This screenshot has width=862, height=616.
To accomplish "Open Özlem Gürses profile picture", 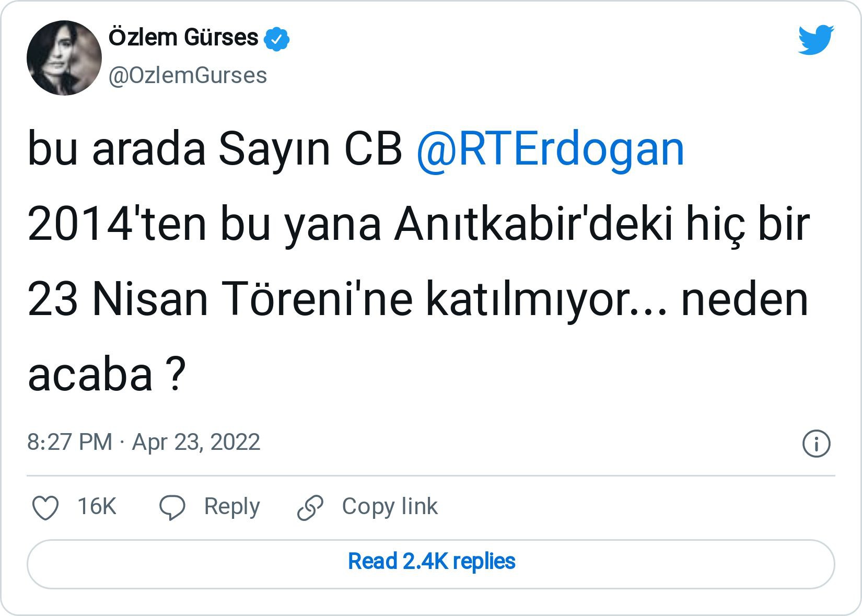I will pyautogui.click(x=64, y=58).
